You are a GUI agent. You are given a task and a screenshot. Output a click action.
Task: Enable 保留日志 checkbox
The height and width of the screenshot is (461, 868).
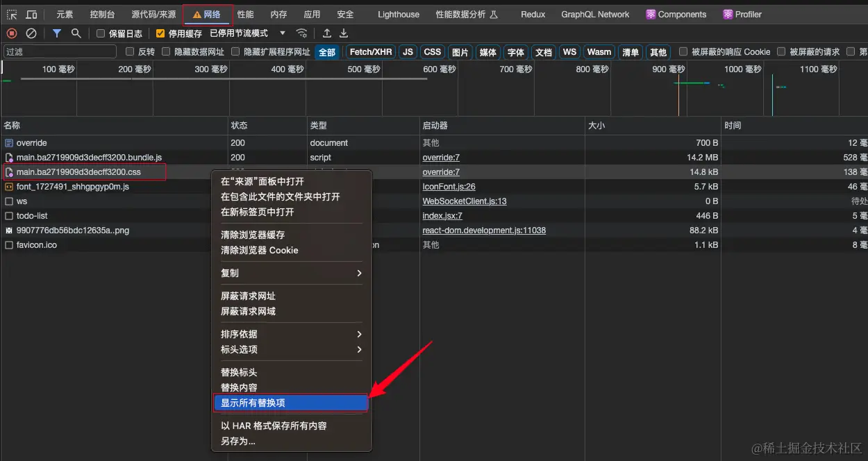(101, 33)
